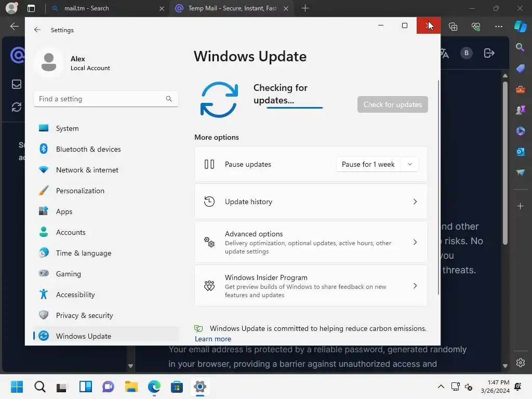The image size is (532, 399).
Task: Open Accessibility settings
Action: [106, 295]
